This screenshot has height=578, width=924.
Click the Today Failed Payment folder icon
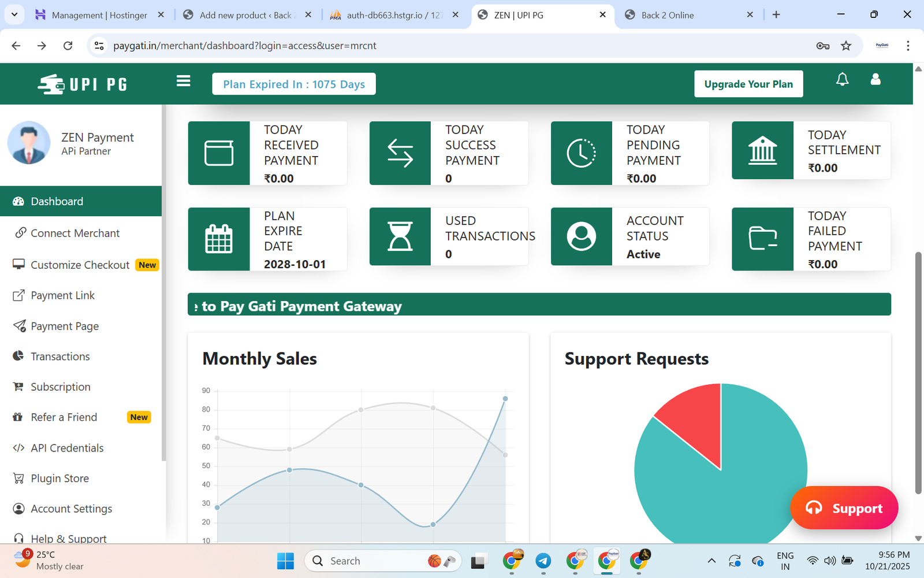pyautogui.click(x=762, y=239)
